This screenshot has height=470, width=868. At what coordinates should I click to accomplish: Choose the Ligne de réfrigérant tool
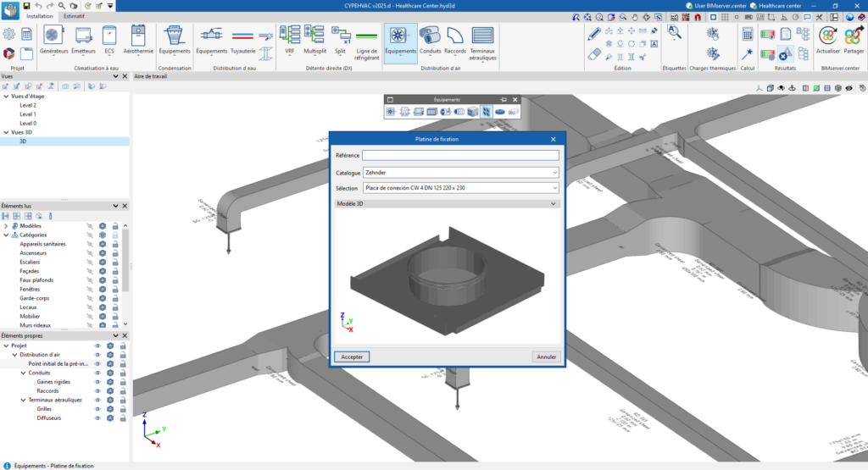pos(366,43)
